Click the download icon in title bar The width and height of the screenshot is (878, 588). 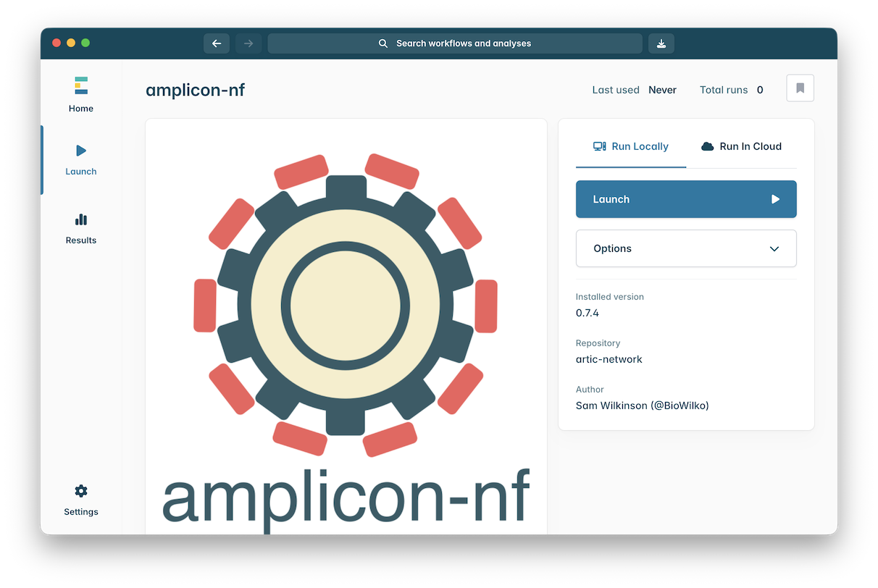pos(661,43)
